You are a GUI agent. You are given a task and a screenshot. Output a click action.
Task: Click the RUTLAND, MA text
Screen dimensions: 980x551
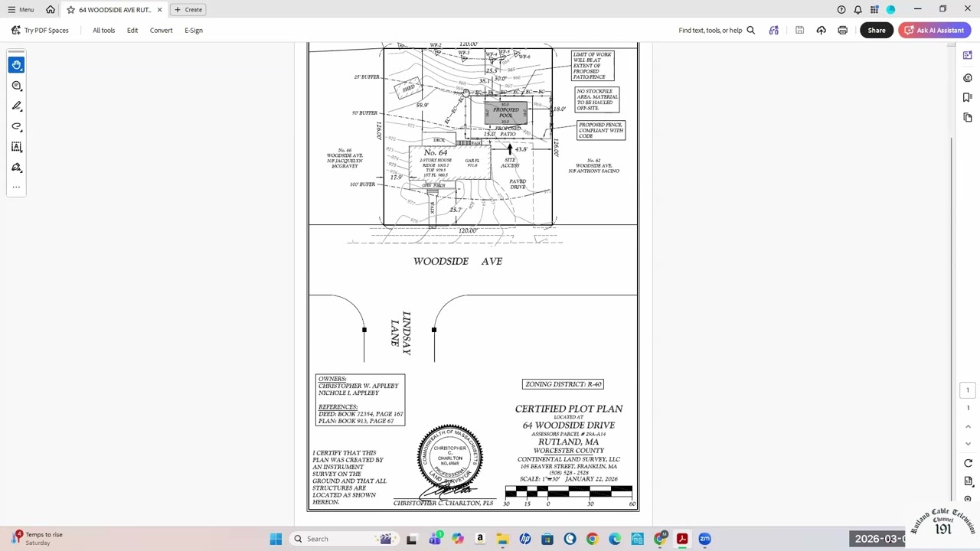(x=569, y=442)
